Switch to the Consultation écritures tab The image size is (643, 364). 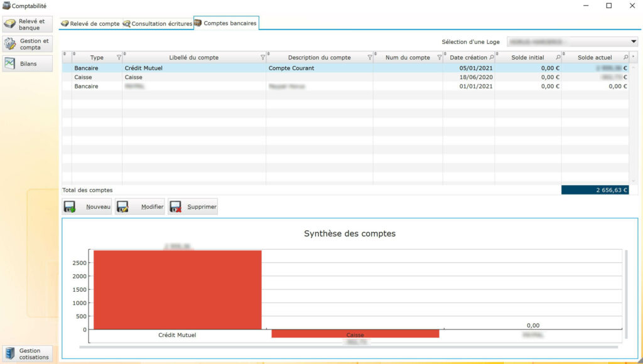point(158,24)
